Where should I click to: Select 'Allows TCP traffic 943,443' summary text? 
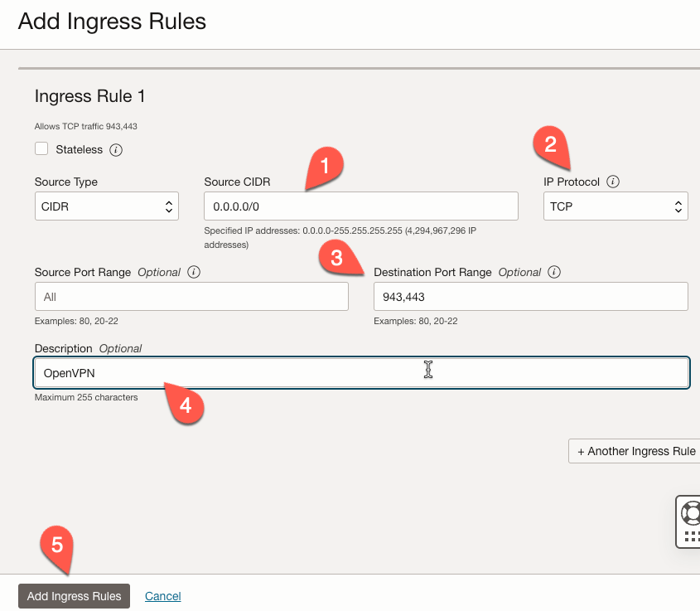point(85,126)
